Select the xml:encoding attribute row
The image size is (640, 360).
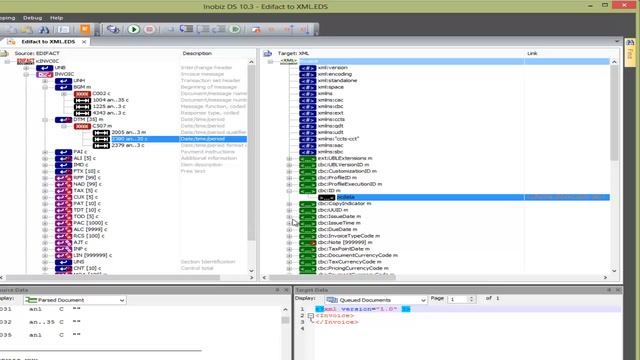click(335, 74)
